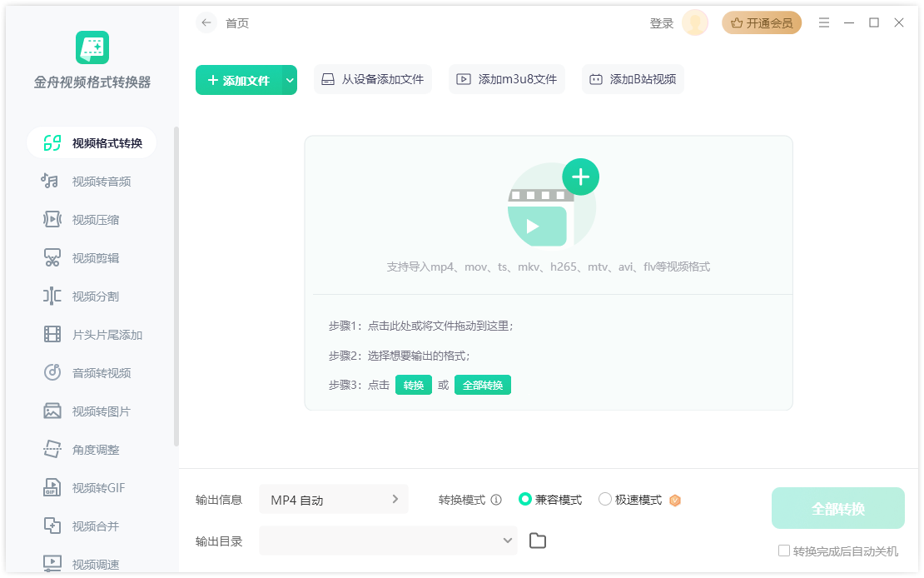Open the MP4 自动 output format selector
924x578 pixels.
pos(333,499)
